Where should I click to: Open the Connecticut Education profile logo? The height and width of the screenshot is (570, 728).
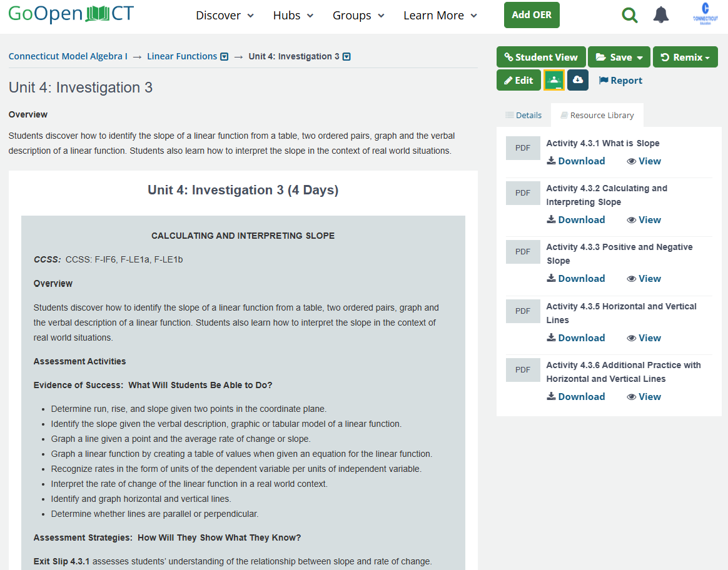point(705,14)
